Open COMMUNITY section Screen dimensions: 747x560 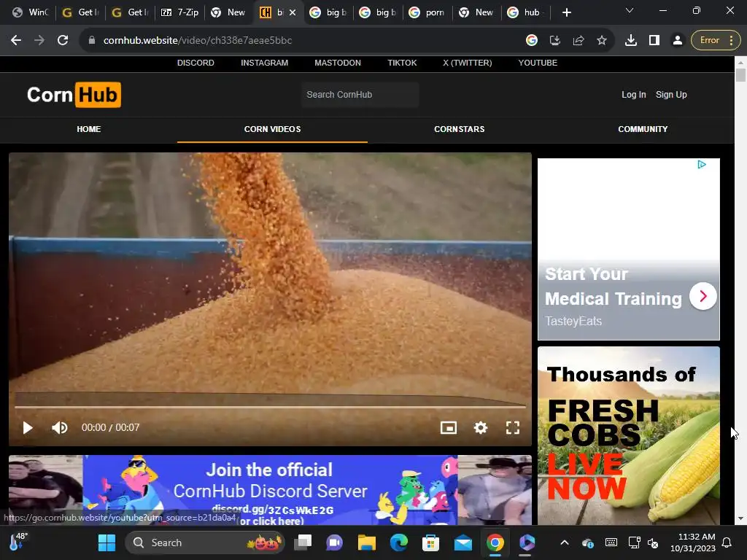(643, 129)
